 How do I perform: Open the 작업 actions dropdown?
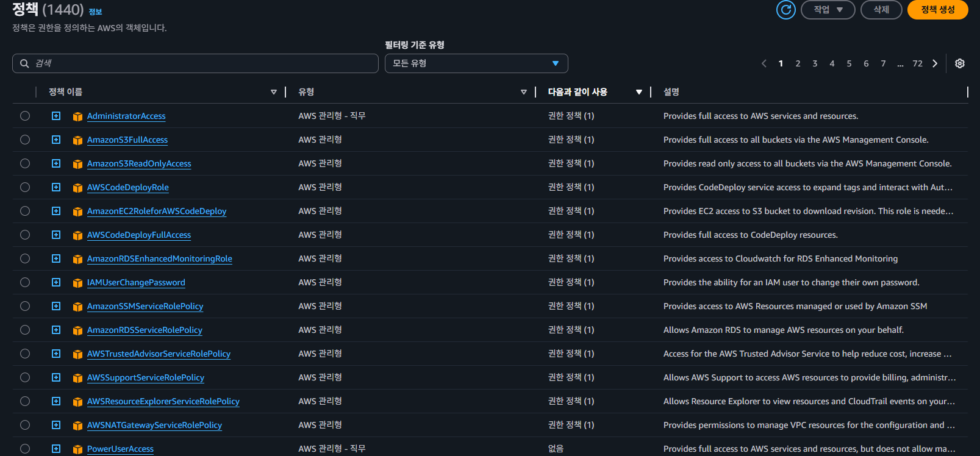pyautogui.click(x=828, y=10)
